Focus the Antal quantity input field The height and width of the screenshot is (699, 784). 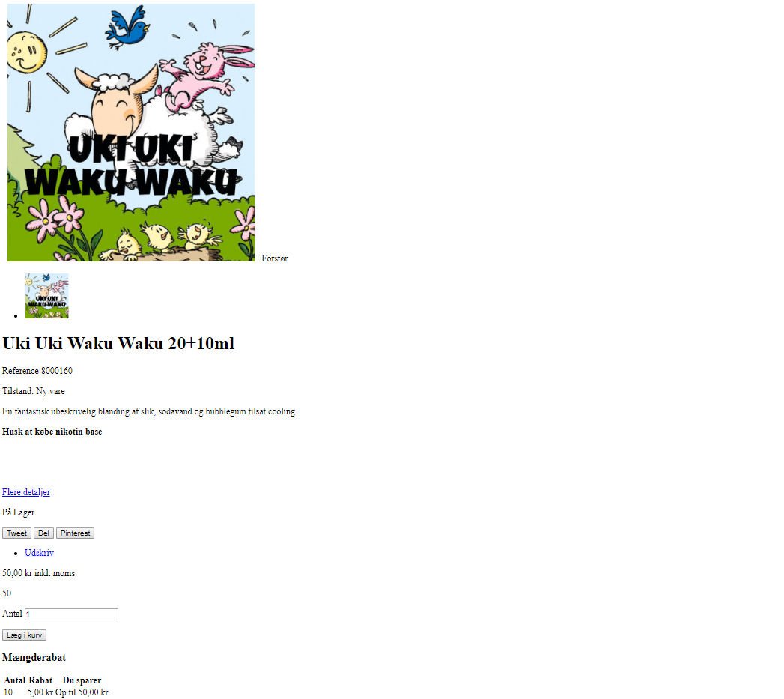click(x=71, y=614)
